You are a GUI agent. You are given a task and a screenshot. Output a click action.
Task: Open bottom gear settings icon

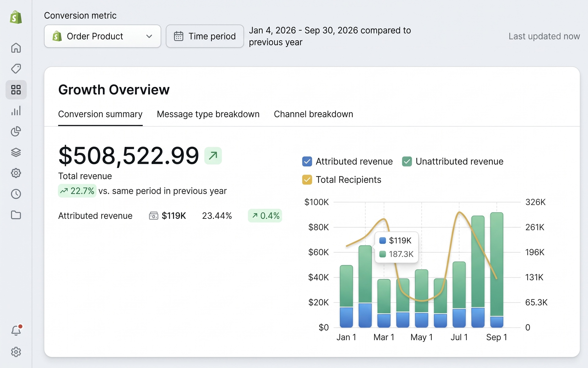[x=16, y=352]
